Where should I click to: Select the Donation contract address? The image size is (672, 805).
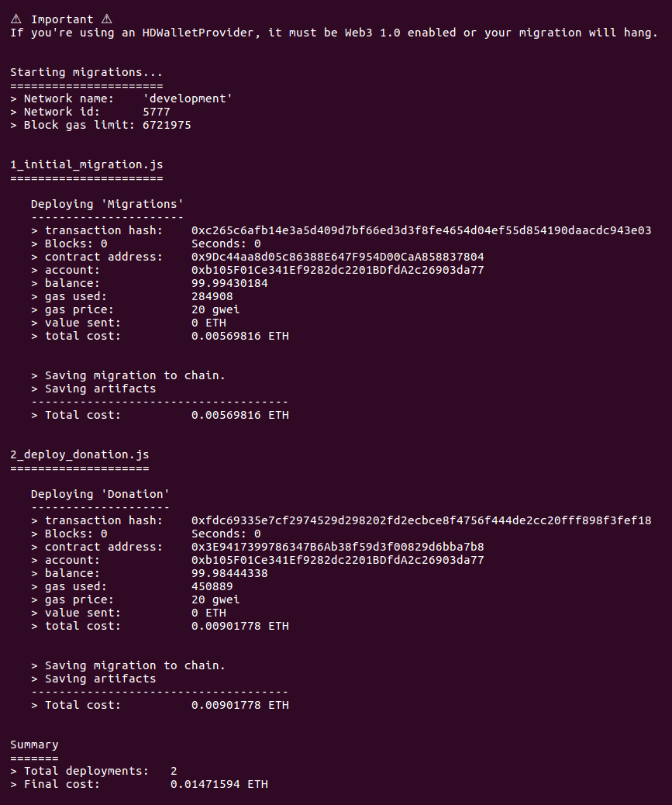(337, 547)
